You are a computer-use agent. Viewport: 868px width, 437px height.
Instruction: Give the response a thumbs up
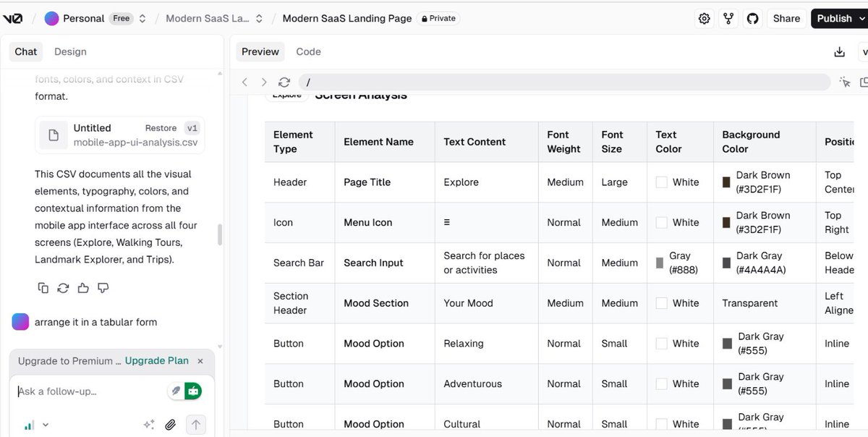coord(83,287)
